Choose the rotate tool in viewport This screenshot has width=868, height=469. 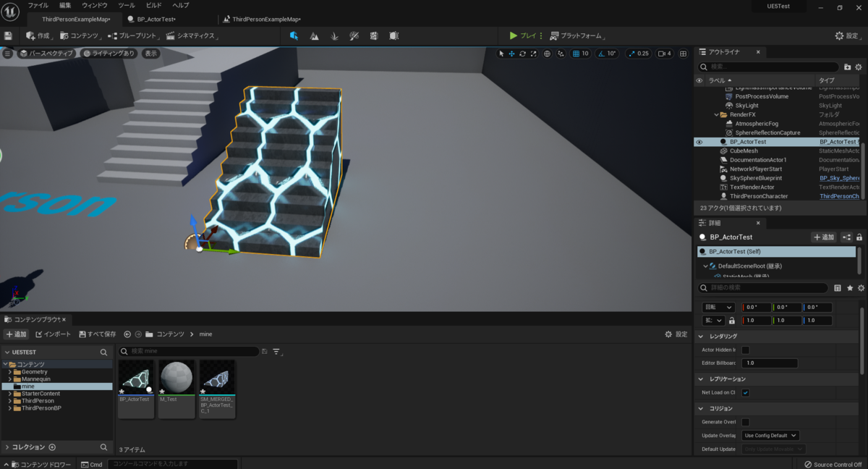pos(522,54)
